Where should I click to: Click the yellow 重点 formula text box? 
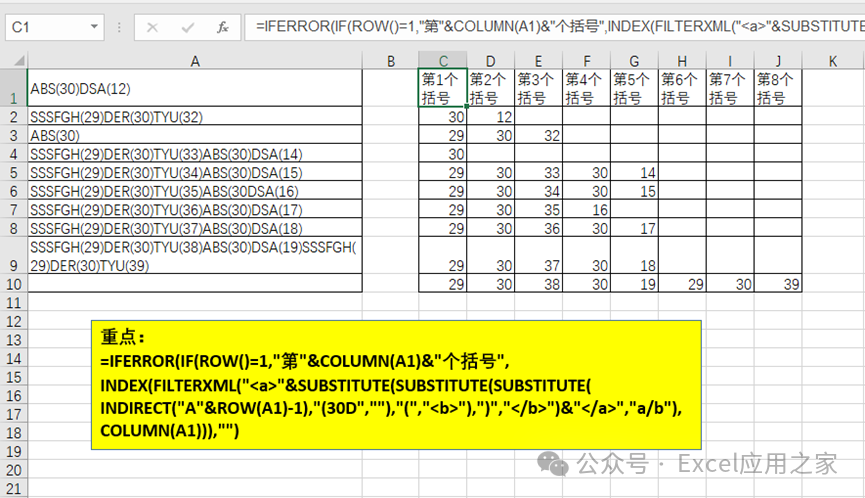coord(396,384)
